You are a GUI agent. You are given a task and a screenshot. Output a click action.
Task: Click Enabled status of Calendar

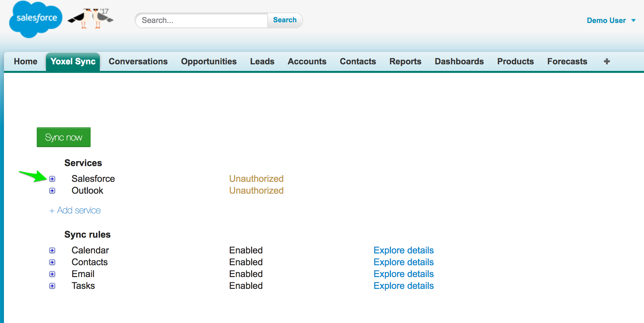pyautogui.click(x=246, y=250)
